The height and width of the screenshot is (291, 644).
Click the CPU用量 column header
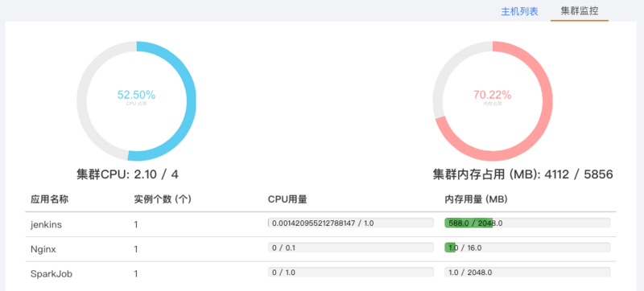click(x=287, y=199)
